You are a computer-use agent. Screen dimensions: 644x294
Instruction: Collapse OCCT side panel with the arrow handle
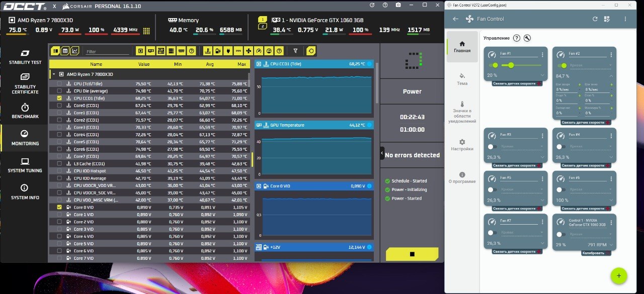[x=382, y=153]
